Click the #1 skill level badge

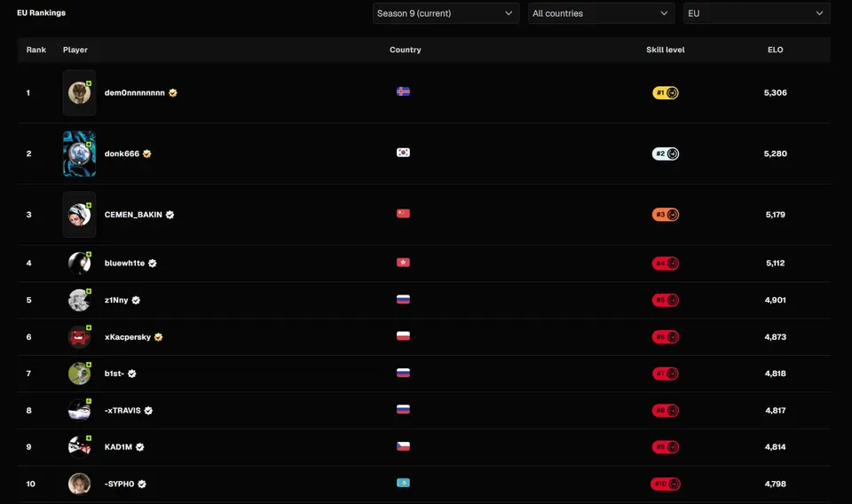click(665, 93)
